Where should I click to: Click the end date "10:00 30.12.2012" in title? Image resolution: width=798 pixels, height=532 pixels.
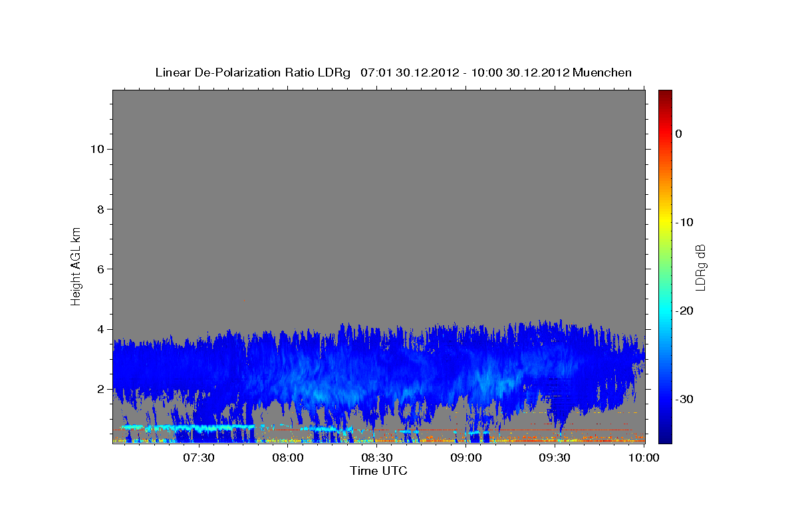(x=521, y=72)
